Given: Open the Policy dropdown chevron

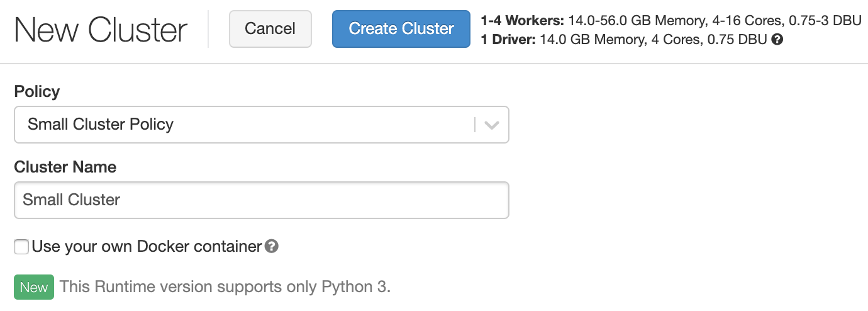Looking at the screenshot, I should (x=492, y=125).
